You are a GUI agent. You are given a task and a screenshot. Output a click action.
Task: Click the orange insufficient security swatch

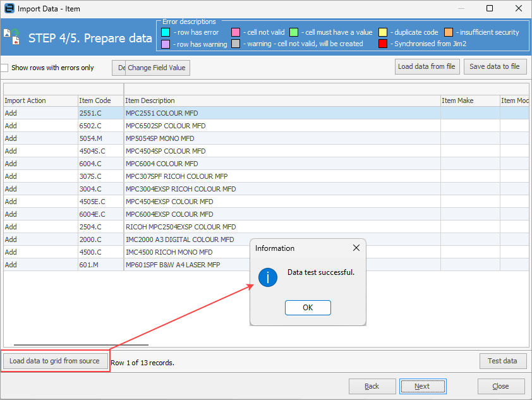pos(449,32)
